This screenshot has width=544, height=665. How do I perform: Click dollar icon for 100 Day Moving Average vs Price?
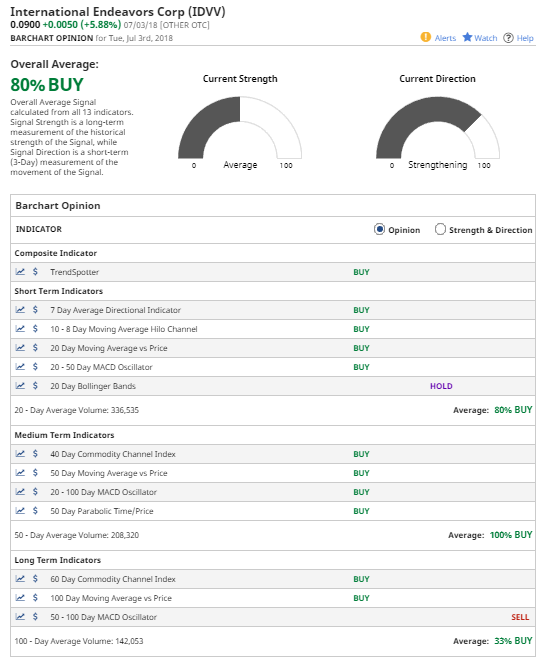(x=35, y=598)
